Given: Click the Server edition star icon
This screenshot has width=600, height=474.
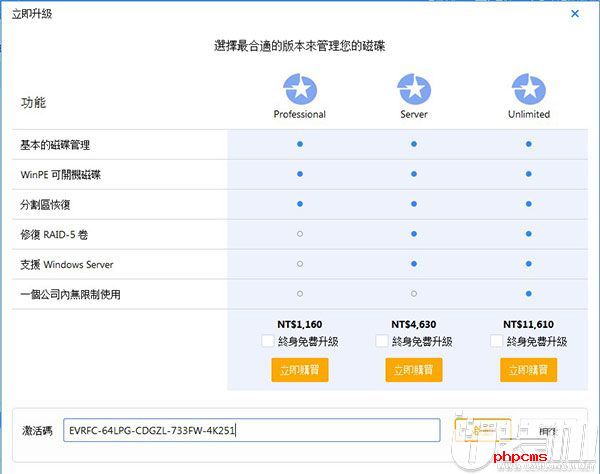Looking at the screenshot, I should pyautogui.click(x=414, y=89).
